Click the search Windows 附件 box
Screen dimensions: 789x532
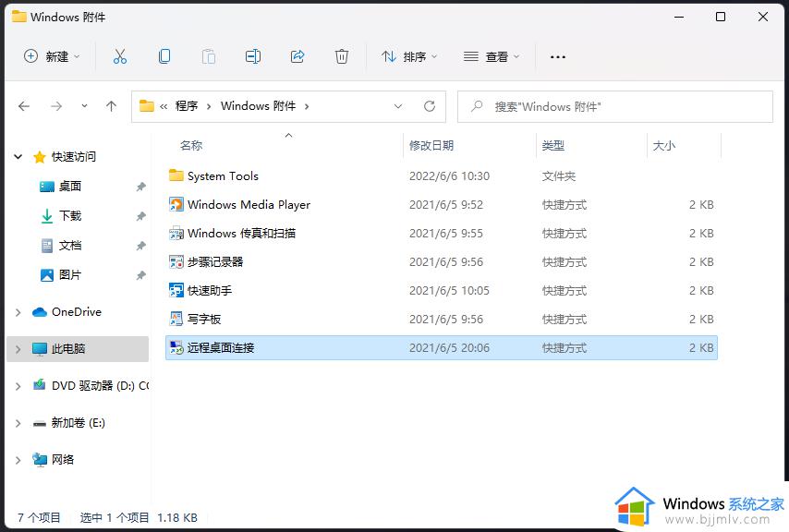tap(615, 106)
